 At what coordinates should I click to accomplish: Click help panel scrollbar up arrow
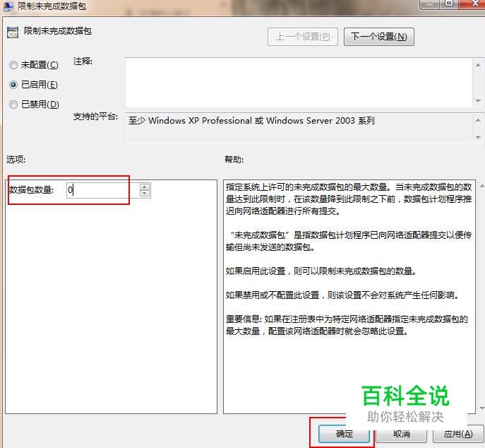click(x=482, y=186)
